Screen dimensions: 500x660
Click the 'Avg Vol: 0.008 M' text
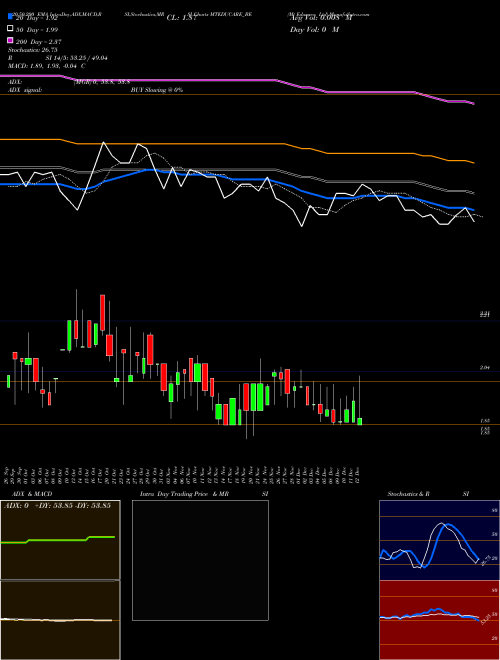321,18
